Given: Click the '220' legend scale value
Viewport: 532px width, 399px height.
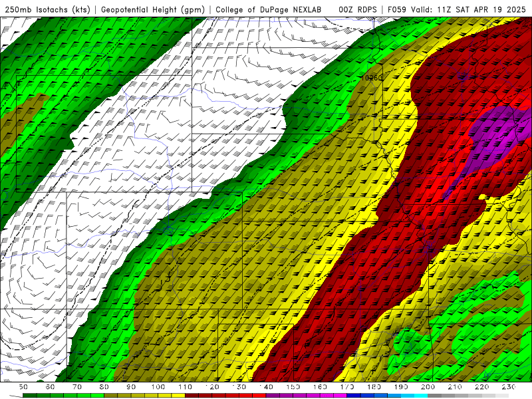Looking at the screenshot, I should [481, 387].
